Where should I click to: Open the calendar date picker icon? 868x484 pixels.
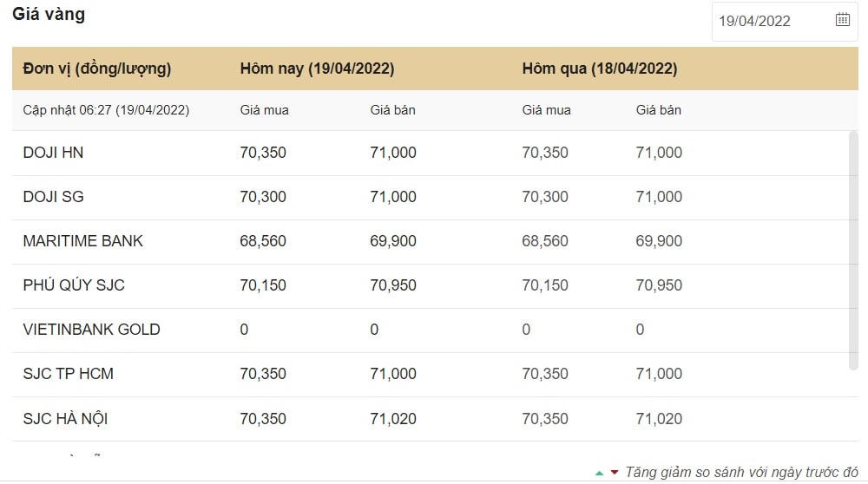[842, 20]
